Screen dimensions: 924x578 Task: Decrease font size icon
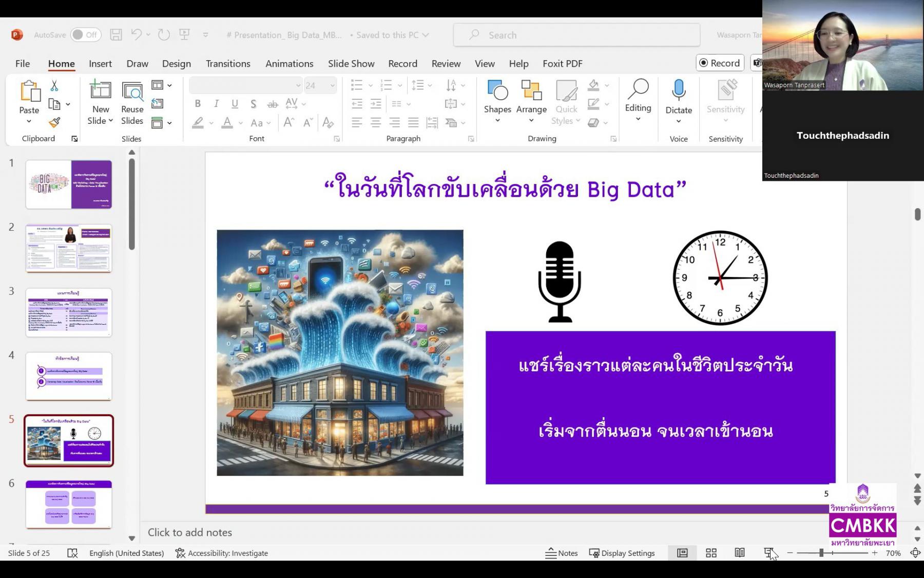point(308,122)
